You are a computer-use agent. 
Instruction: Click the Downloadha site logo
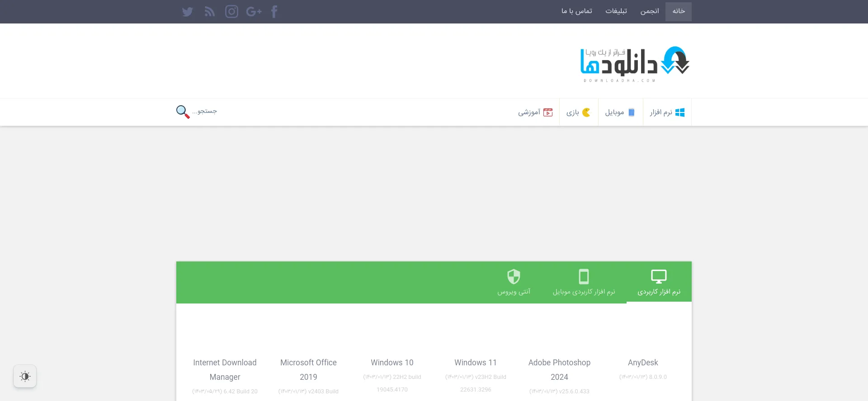635,64
